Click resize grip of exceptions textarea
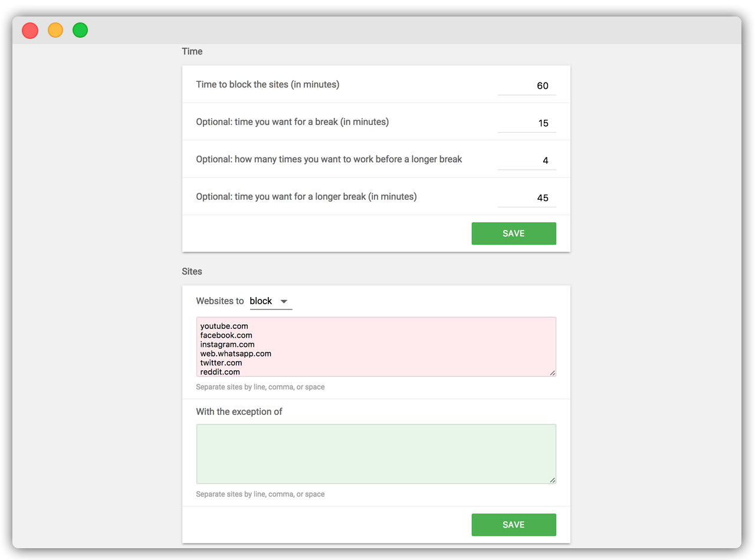Viewport: 755px width, 560px height. tap(552, 480)
